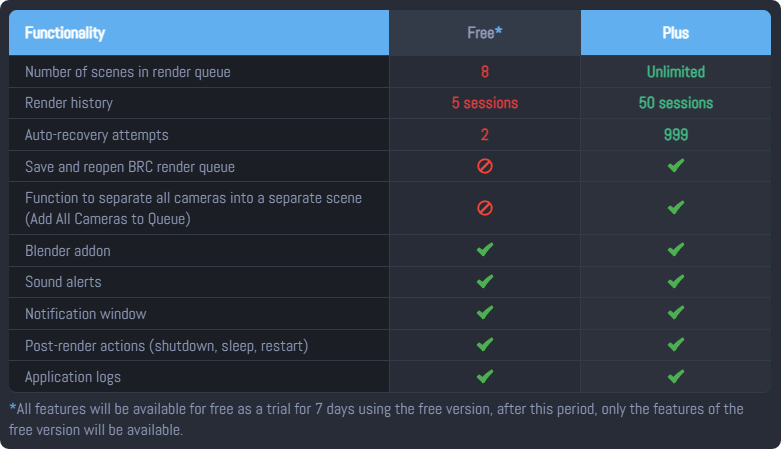Click the green 50 sessions value
This screenshot has height=449, width=781.
675,103
